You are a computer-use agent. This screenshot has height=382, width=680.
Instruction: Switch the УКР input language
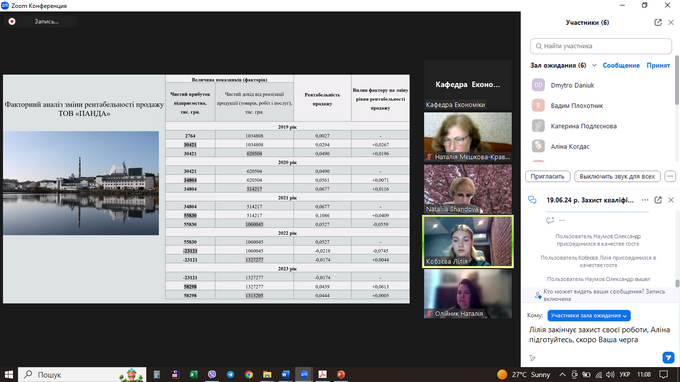[624, 375]
